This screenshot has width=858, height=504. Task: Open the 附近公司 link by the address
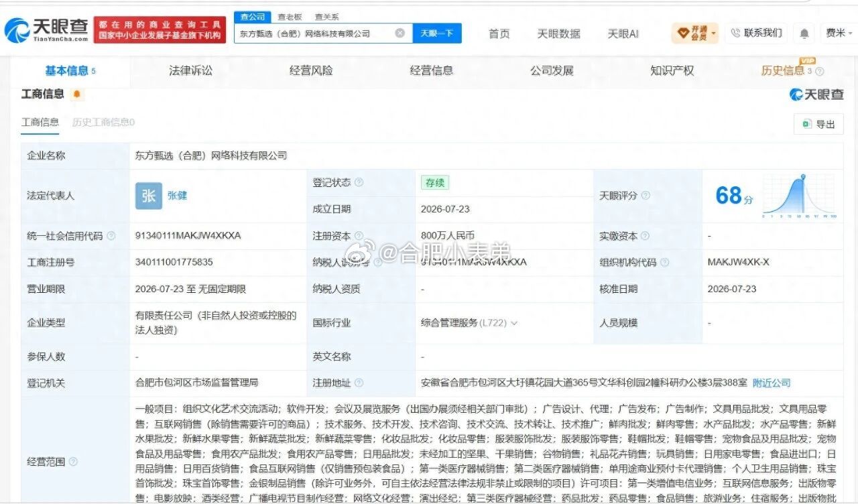pyautogui.click(x=772, y=383)
